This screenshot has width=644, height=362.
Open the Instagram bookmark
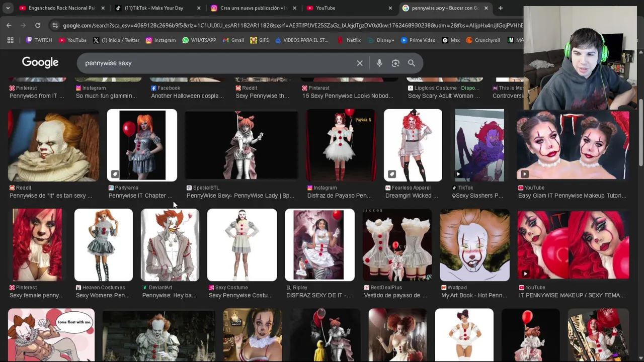click(160, 40)
